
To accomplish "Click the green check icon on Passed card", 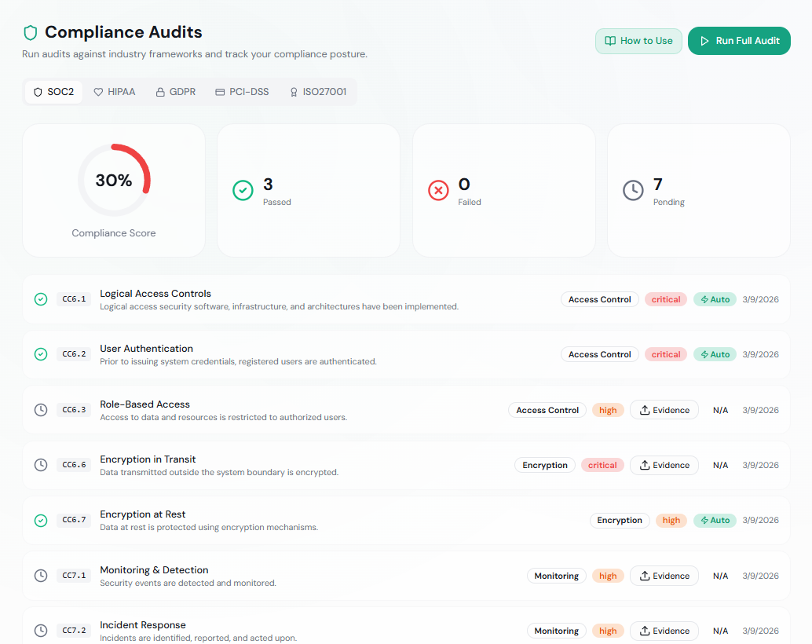I will 243,190.
